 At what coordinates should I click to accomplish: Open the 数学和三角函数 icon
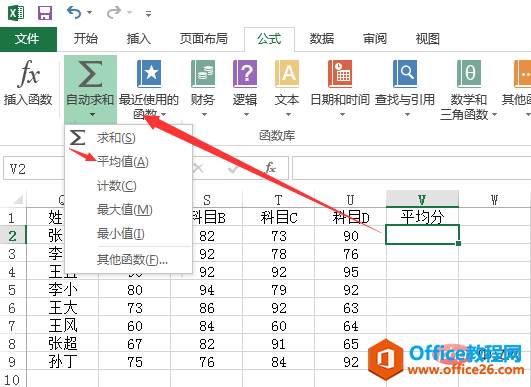[x=469, y=74]
